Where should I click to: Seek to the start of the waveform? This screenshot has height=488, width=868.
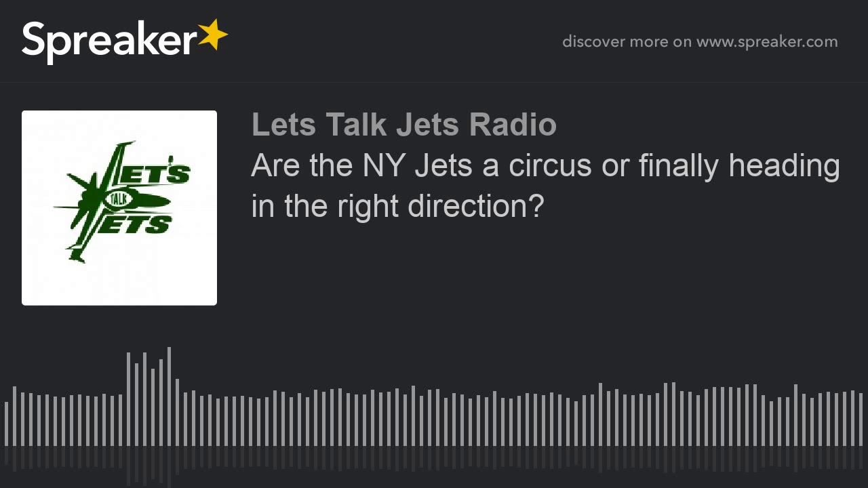point(6,424)
